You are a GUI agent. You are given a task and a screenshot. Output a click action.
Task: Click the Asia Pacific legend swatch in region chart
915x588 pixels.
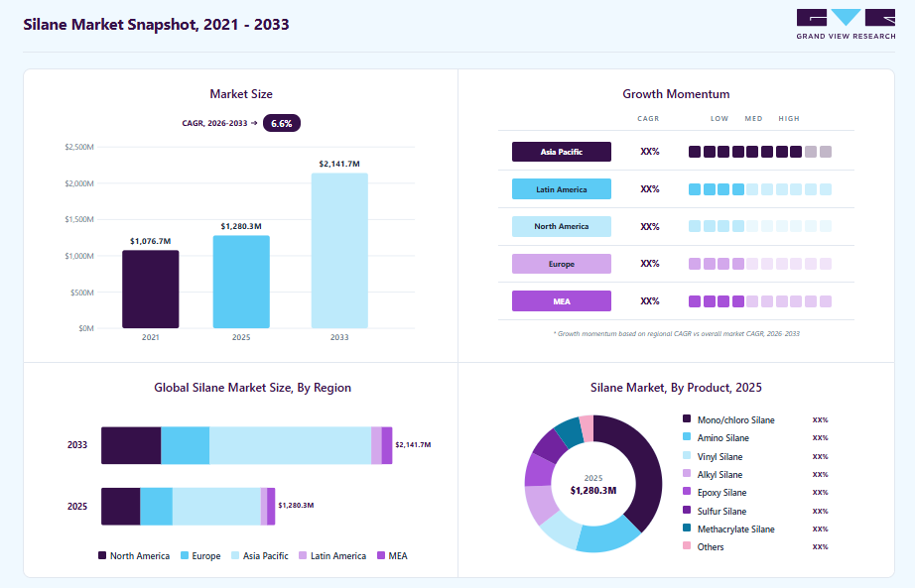[235, 555]
